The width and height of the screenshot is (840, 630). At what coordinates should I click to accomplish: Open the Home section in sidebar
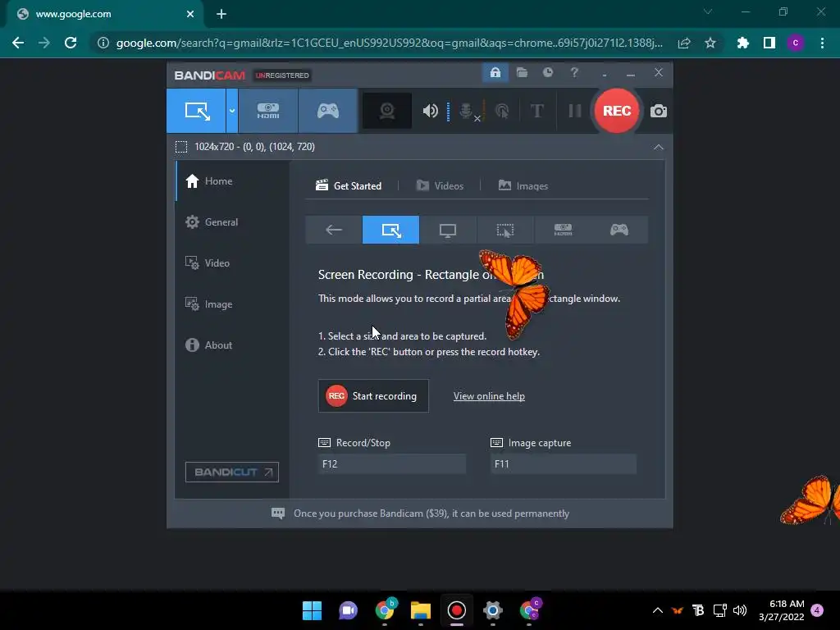point(232,181)
